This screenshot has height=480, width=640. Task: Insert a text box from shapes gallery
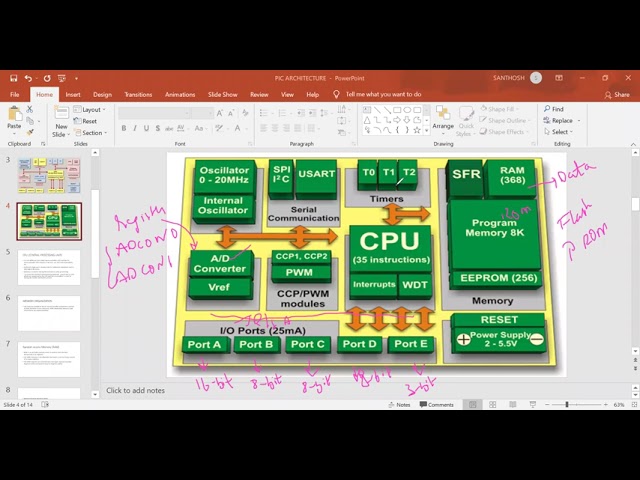tap(367, 110)
